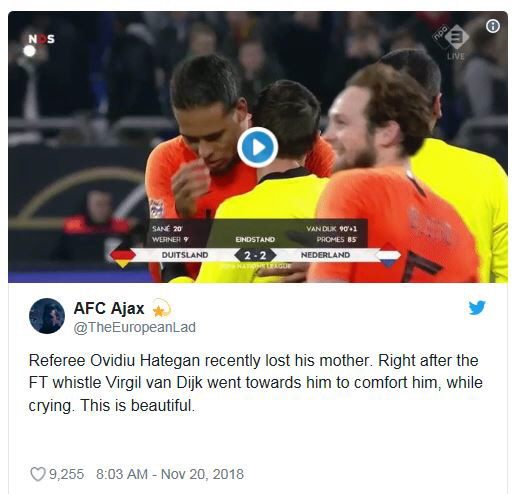Open the video info icon
This screenshot has width=531, height=494.
pos(493,26)
